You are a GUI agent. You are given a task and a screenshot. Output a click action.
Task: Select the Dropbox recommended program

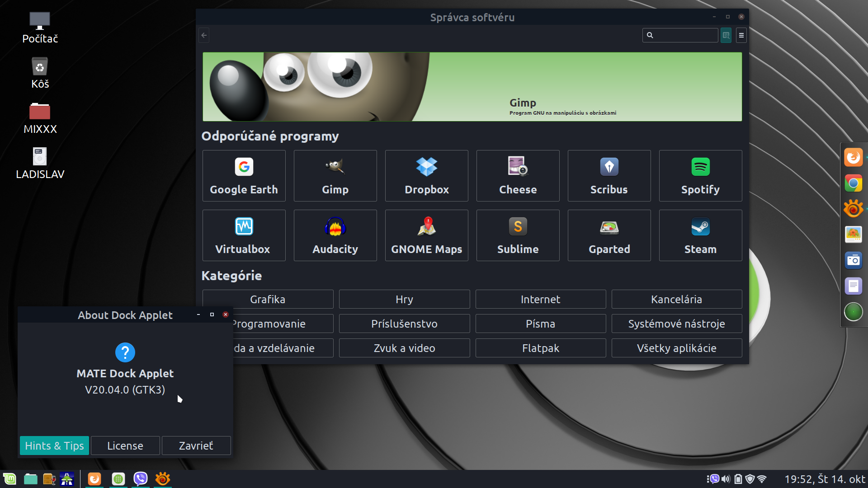click(x=426, y=176)
